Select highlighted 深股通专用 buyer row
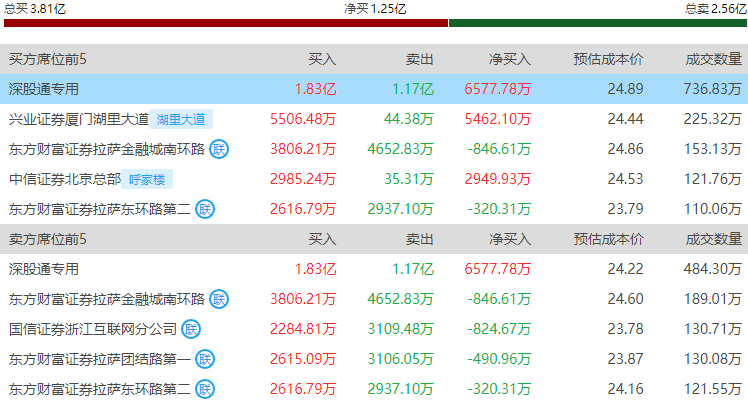748x401 pixels. tap(374, 89)
